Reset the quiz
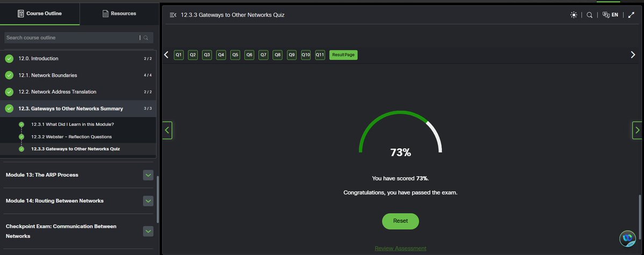The width and height of the screenshot is (644, 255). click(401, 221)
